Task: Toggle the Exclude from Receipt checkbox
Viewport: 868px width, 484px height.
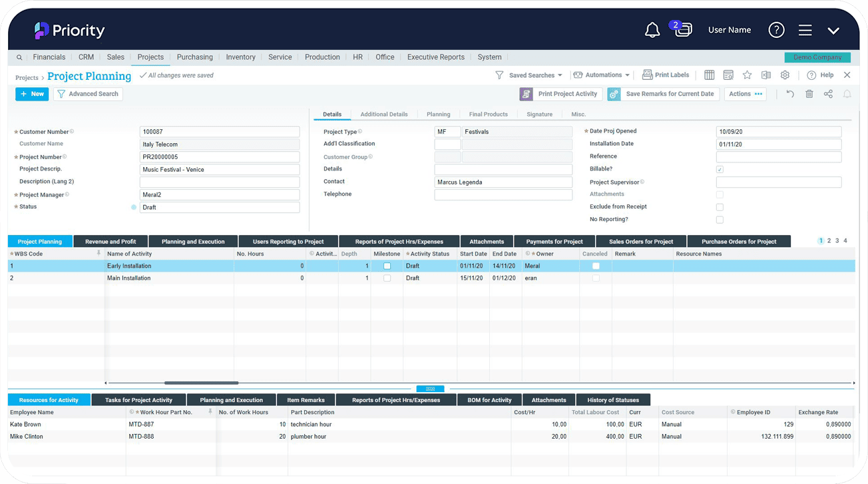Action: click(720, 207)
